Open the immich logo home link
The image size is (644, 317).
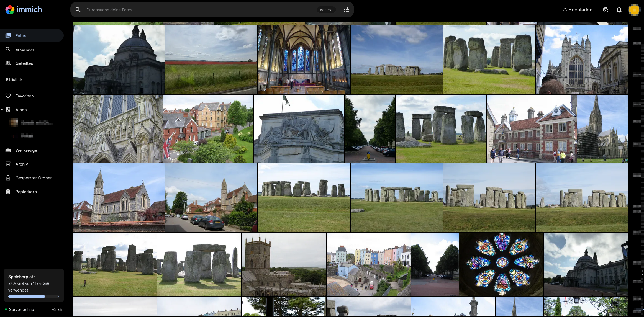pos(24,10)
